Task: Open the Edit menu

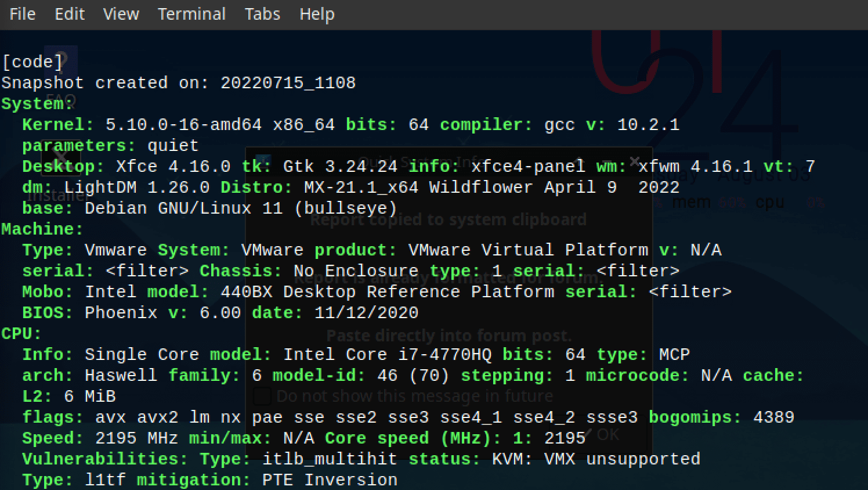Action: point(70,14)
